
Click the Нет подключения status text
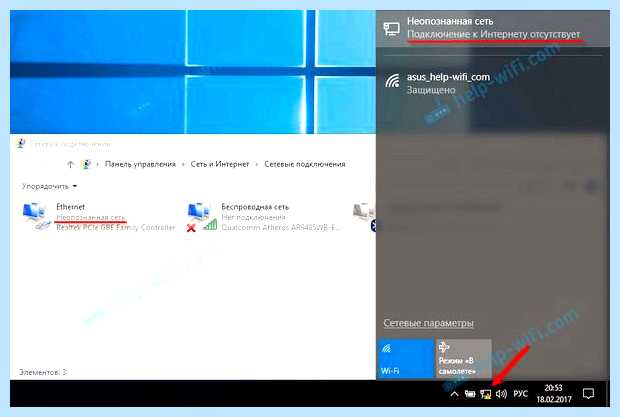coord(253,217)
